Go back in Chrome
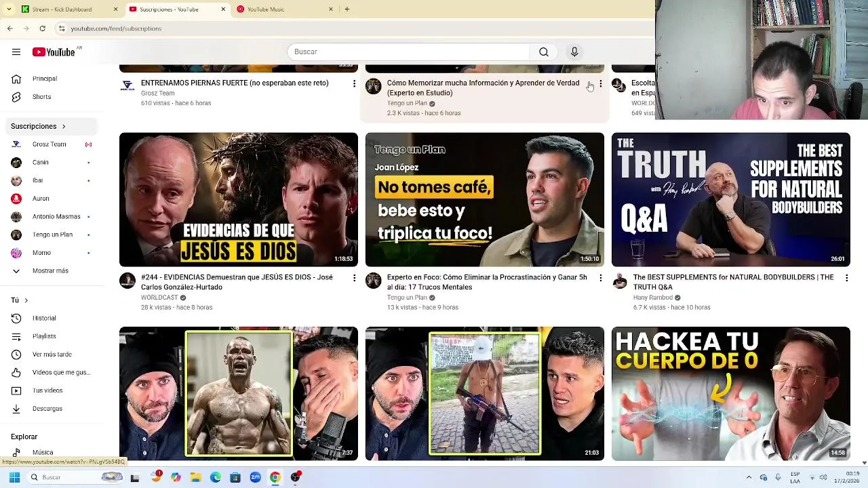868x488 pixels. pos(9,28)
